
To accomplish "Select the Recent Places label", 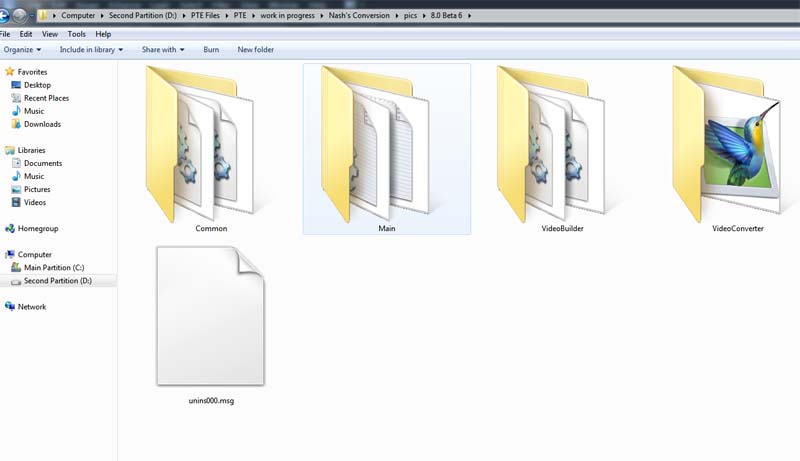I will click(x=46, y=98).
